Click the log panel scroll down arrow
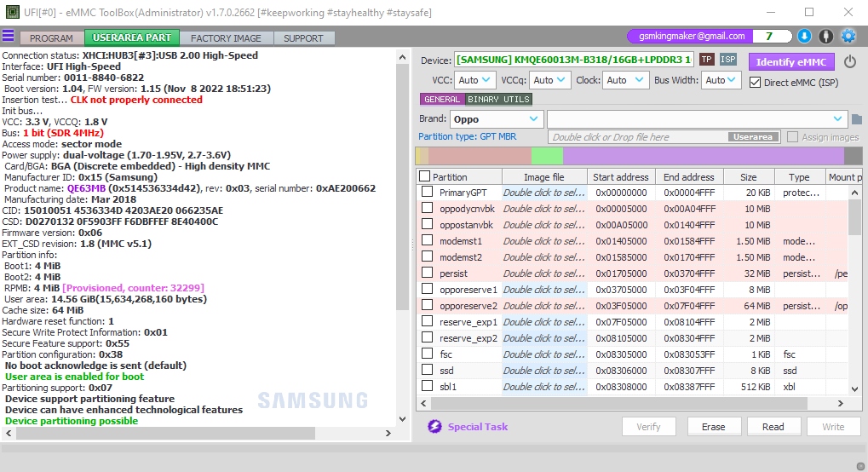 coord(402,419)
